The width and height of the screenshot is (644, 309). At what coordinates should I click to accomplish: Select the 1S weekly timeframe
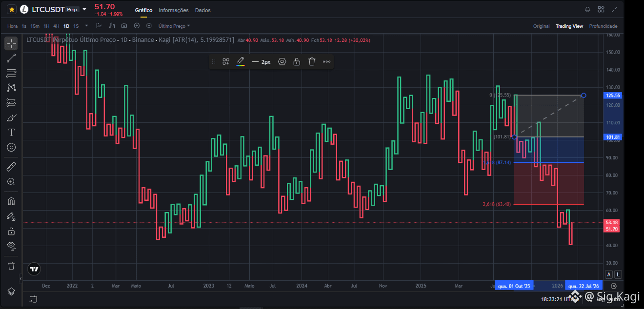point(76,26)
